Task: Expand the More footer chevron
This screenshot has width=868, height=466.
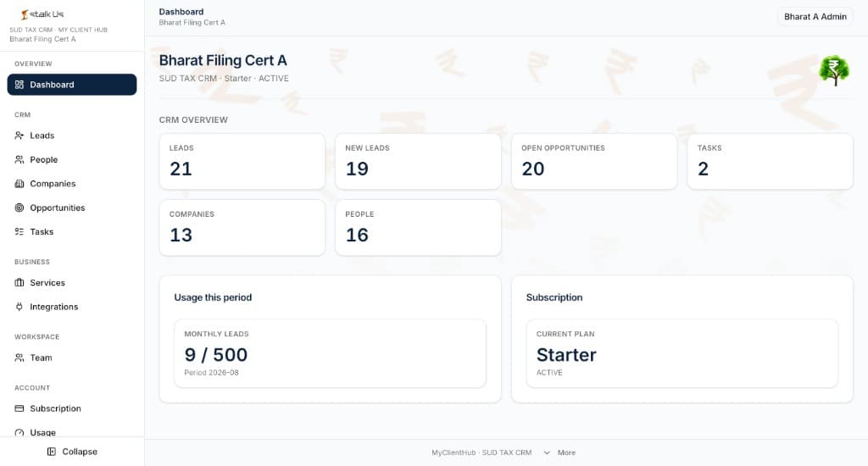Action: (547, 452)
